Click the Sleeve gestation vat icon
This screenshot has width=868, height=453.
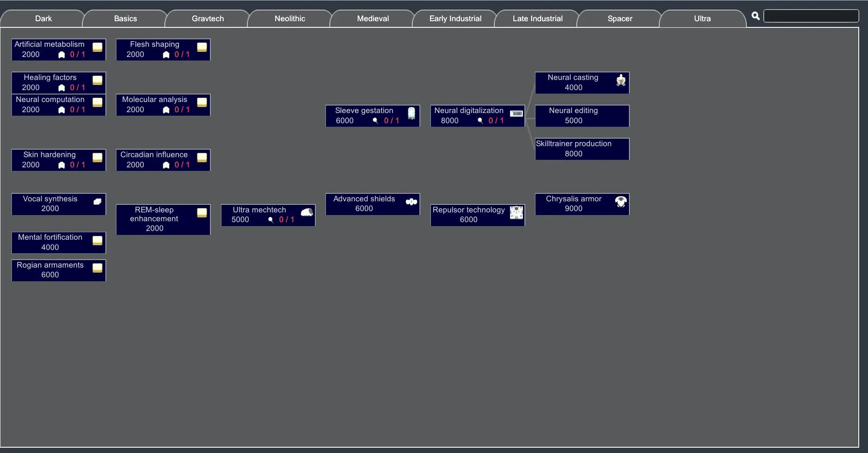(412, 113)
